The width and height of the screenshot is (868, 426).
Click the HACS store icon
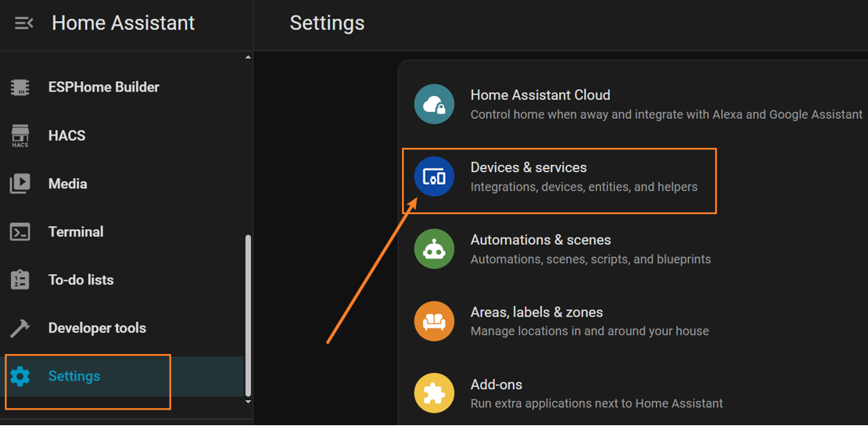click(20, 135)
